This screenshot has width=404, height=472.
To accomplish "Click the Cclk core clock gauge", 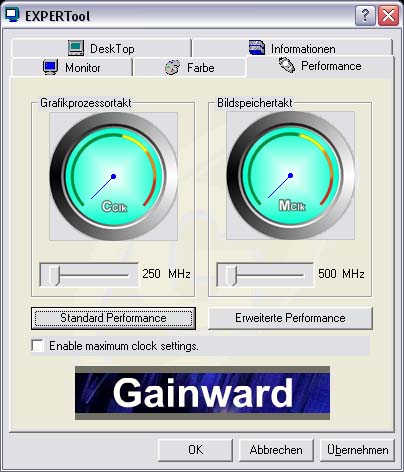I will tap(114, 176).
